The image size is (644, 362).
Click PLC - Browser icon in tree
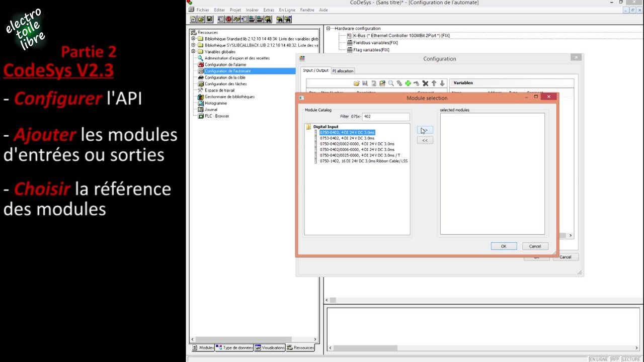pos(201,116)
